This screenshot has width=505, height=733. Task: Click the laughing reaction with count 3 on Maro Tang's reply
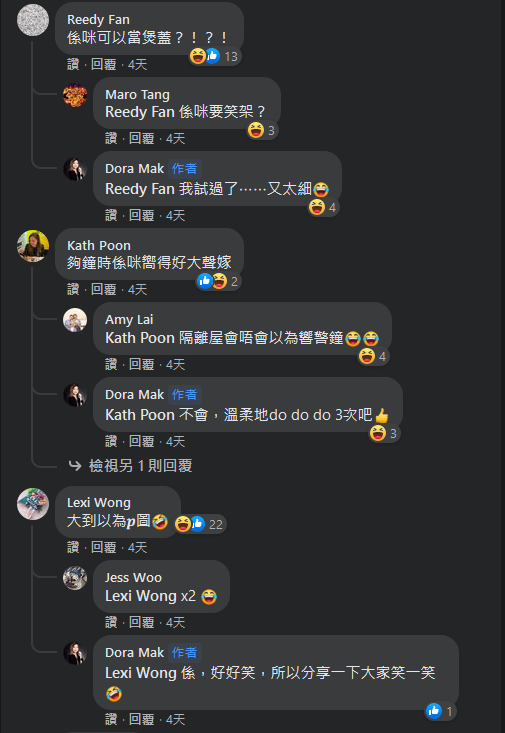coord(262,130)
